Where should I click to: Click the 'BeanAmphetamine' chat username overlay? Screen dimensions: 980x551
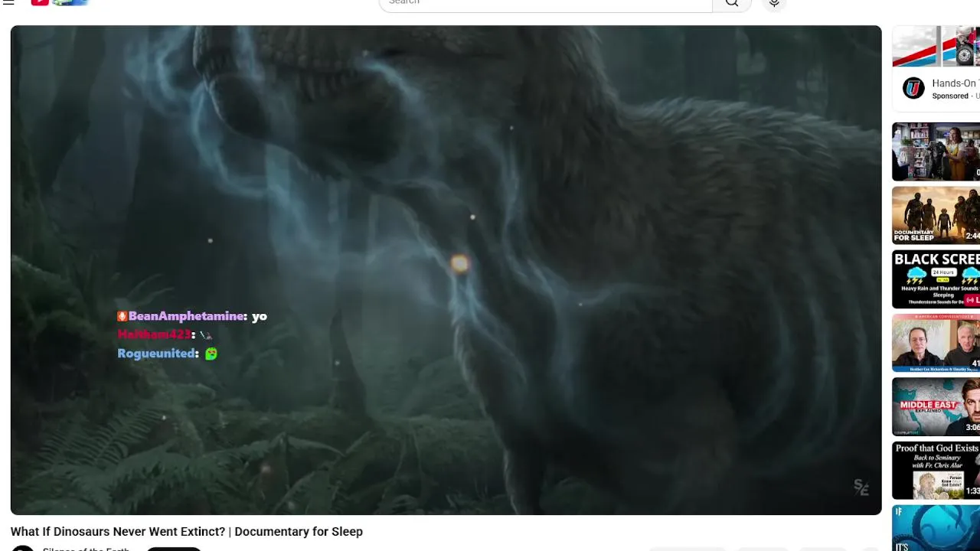click(186, 316)
